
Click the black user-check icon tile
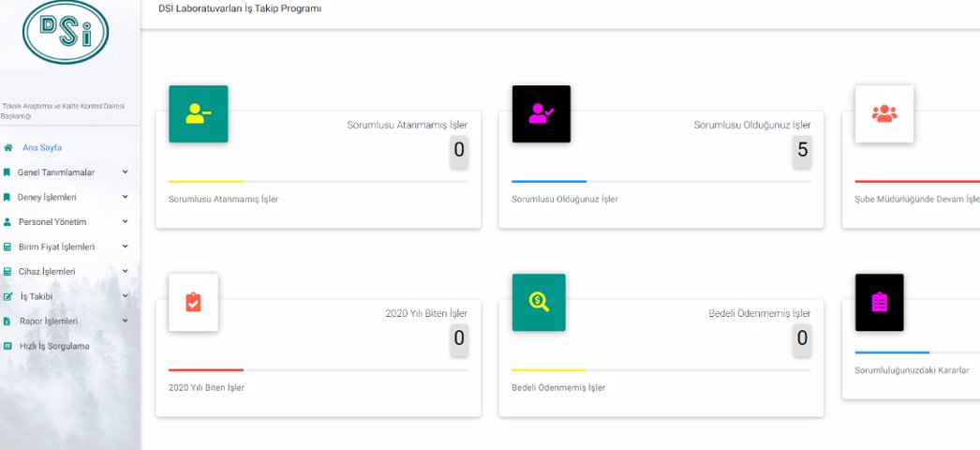(x=541, y=114)
